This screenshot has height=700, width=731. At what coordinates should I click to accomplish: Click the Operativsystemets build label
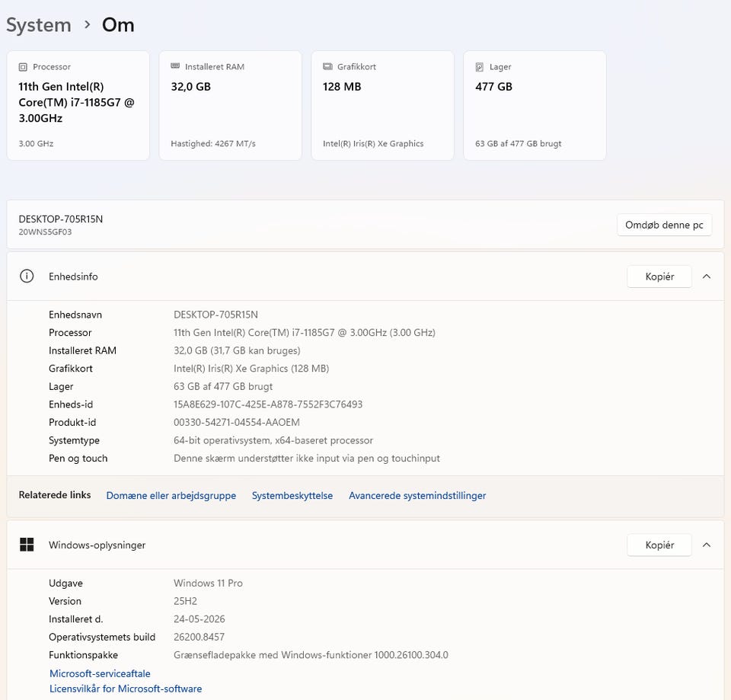click(102, 637)
